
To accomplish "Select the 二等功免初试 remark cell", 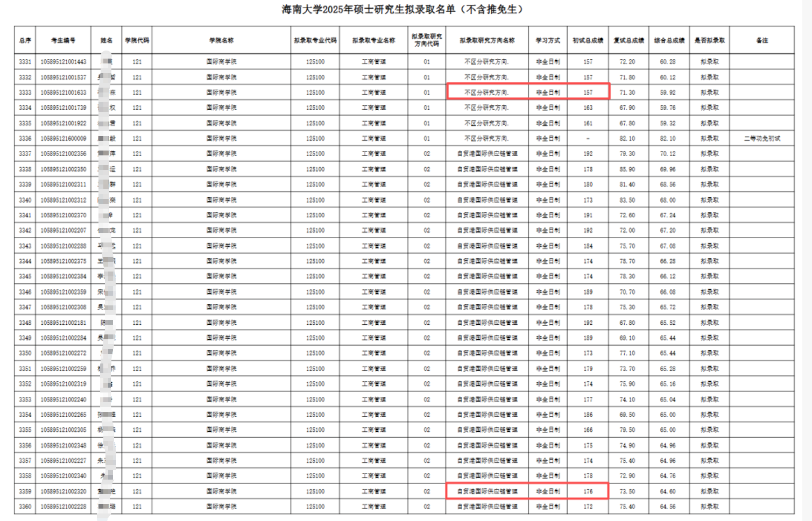I will tap(762, 139).
